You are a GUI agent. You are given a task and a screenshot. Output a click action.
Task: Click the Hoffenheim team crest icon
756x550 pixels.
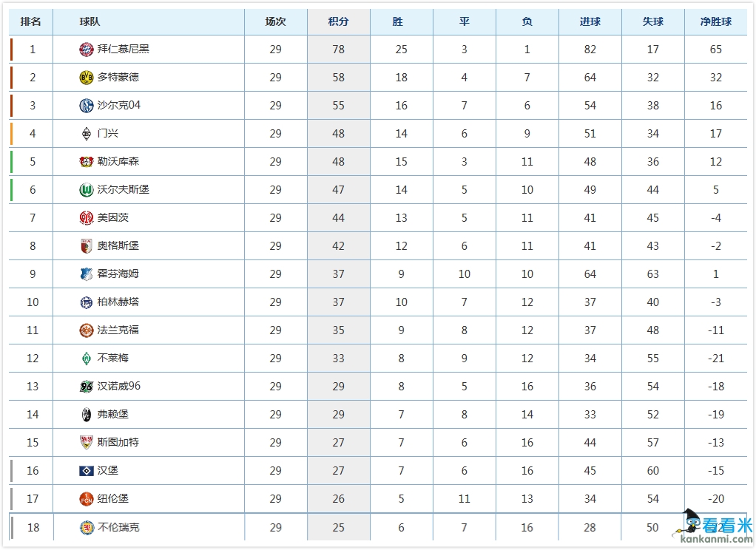(x=87, y=274)
